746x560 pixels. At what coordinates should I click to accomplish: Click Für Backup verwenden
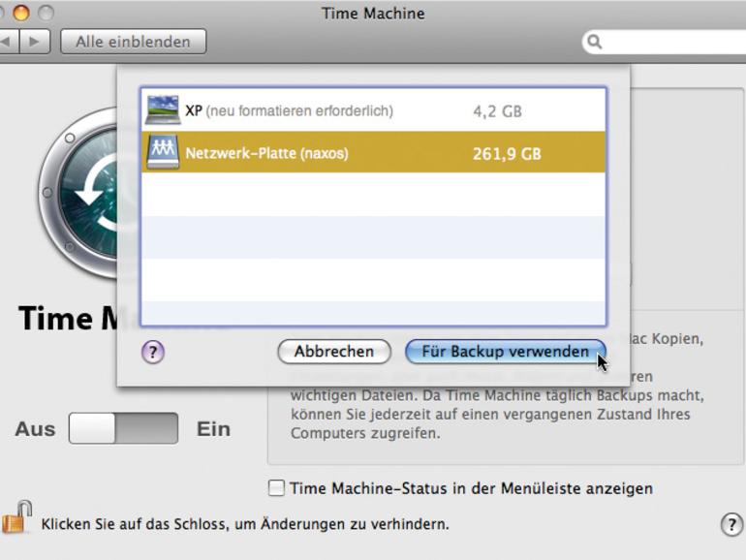point(506,352)
